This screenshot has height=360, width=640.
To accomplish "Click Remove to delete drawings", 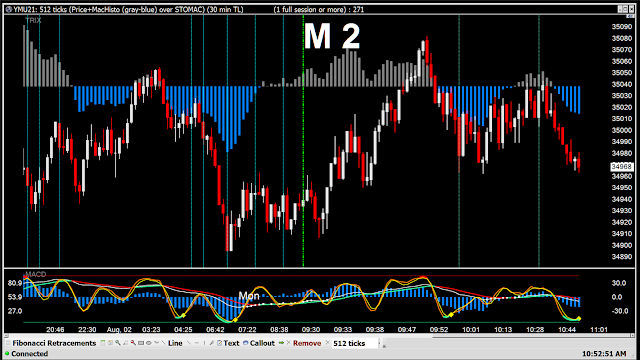I will (x=307, y=343).
